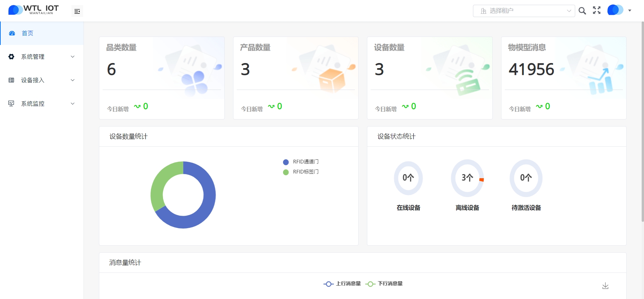Screen dimensions: 644x299
Task: Toggle the 下行消息量 legend series
Action: [x=384, y=284]
